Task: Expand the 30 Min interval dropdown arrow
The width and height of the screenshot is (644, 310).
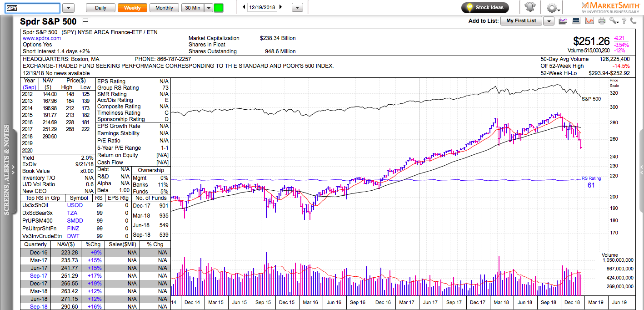Action: point(208,8)
